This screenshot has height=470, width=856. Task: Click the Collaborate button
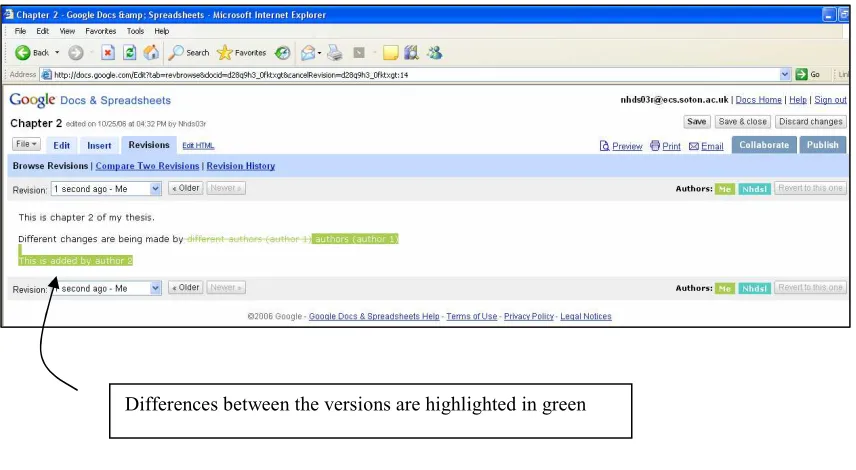[x=764, y=145]
